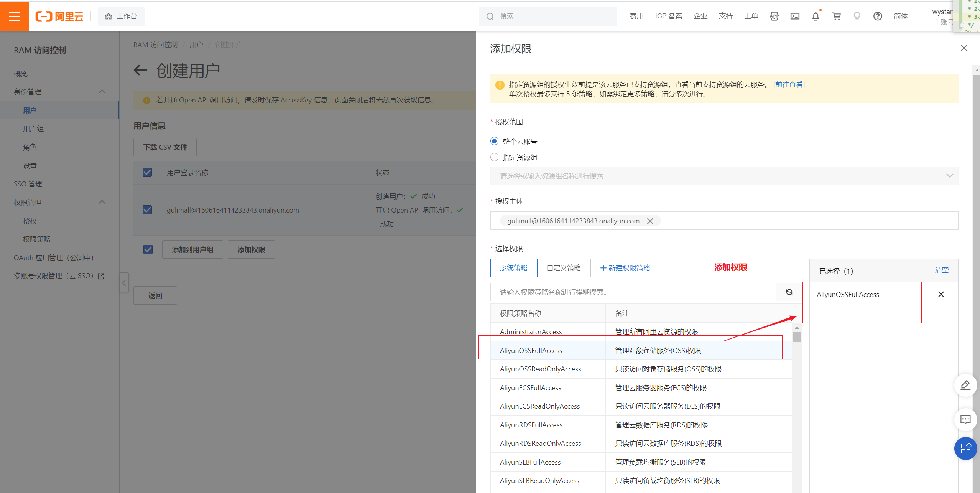Click the 清空 link to clear selections
The image size is (980, 493).
click(x=941, y=270)
